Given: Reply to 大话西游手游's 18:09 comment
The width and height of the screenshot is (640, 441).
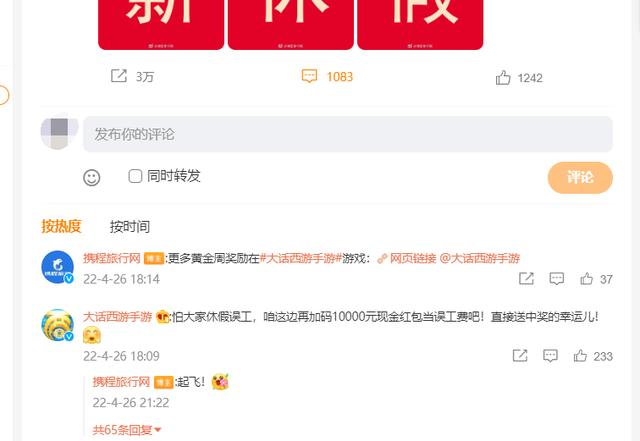Looking at the screenshot, I should [550, 356].
